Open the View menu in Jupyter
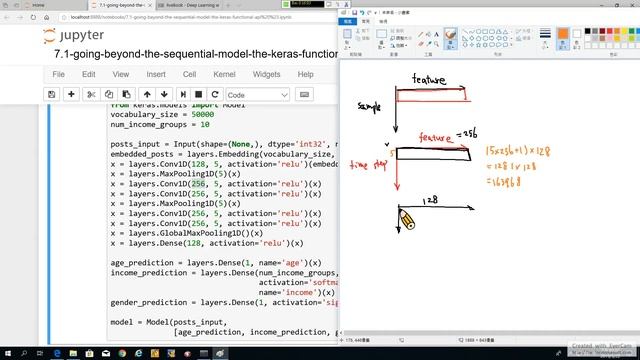Screen dimensions: 640x360 121,74
